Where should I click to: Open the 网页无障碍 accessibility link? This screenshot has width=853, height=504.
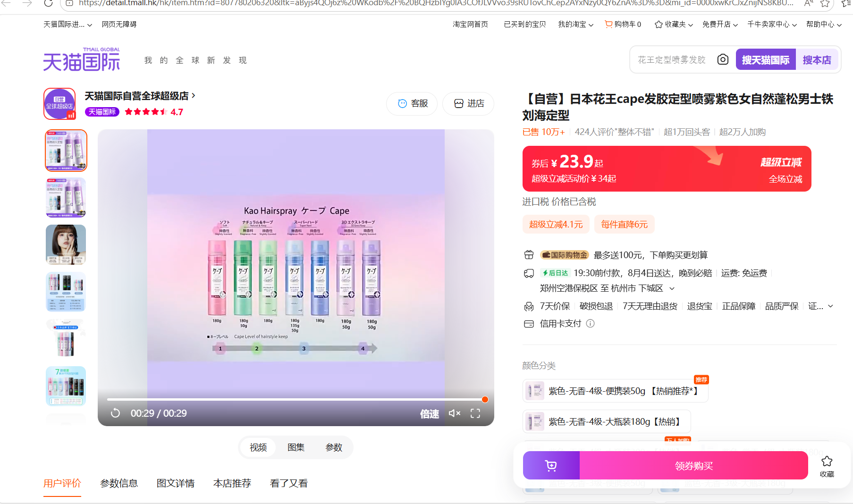[x=119, y=24]
